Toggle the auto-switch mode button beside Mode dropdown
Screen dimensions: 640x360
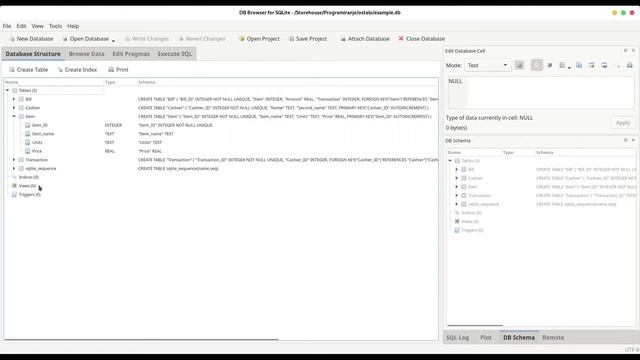[x=519, y=65]
